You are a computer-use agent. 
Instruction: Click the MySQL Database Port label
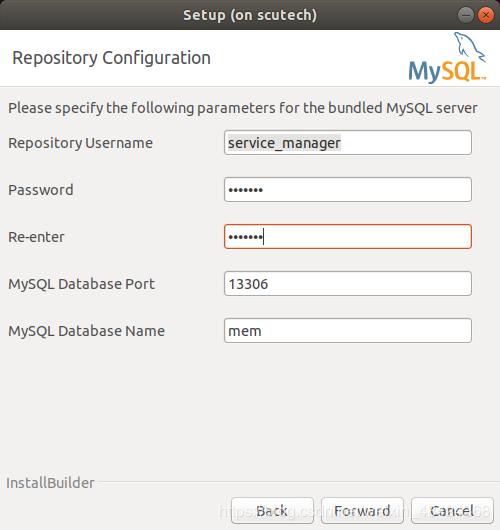[81, 284]
